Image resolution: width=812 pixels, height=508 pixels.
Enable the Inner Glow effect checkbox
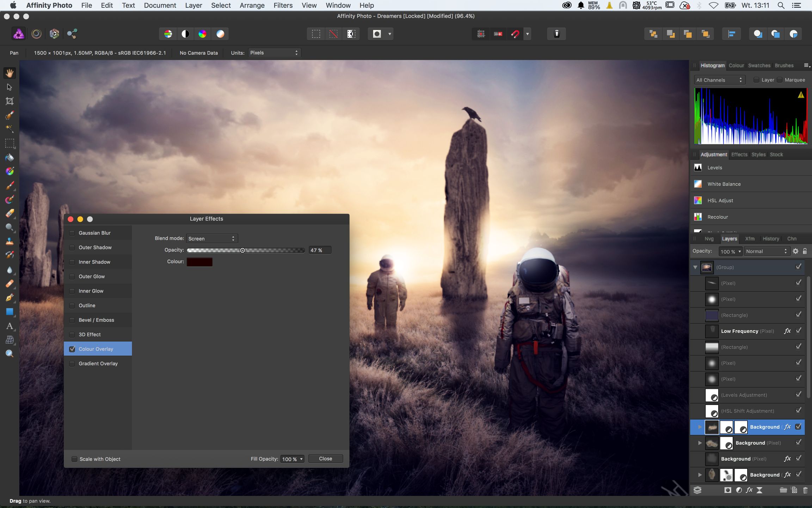(x=72, y=291)
